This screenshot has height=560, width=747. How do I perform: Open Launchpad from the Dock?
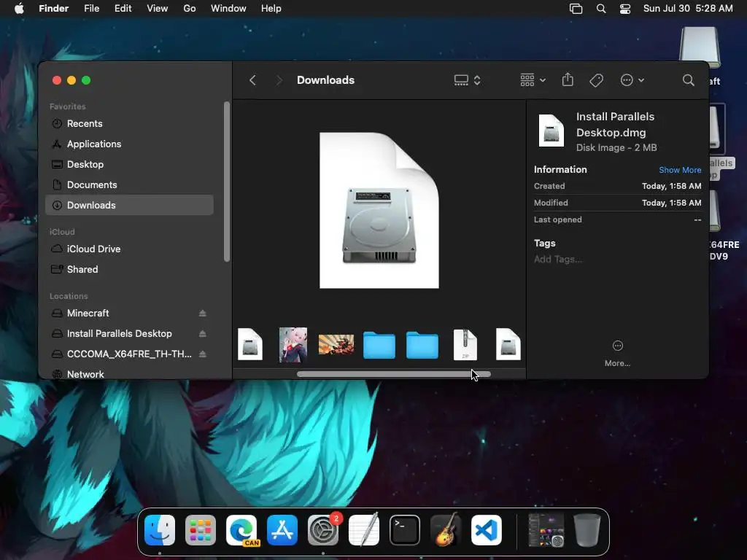[x=201, y=530]
